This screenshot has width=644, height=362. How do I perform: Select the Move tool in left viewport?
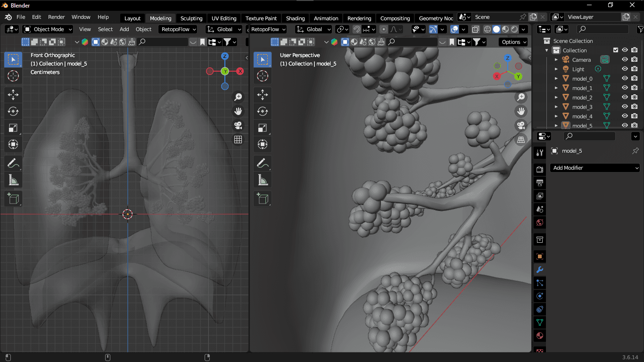pyautogui.click(x=13, y=95)
